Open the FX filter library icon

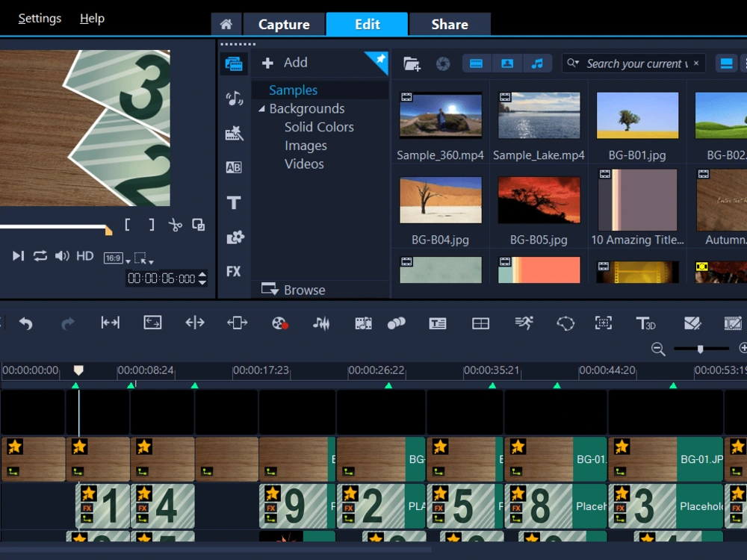tap(233, 272)
